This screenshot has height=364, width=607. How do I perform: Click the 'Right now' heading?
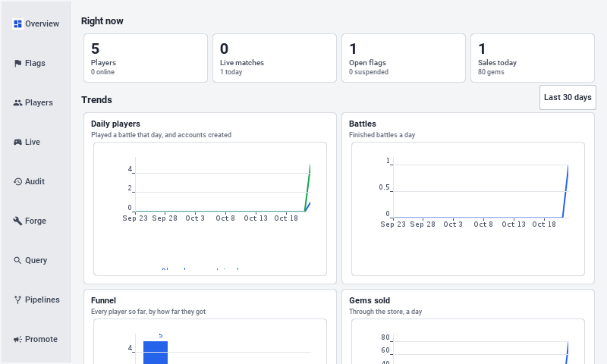(x=102, y=21)
